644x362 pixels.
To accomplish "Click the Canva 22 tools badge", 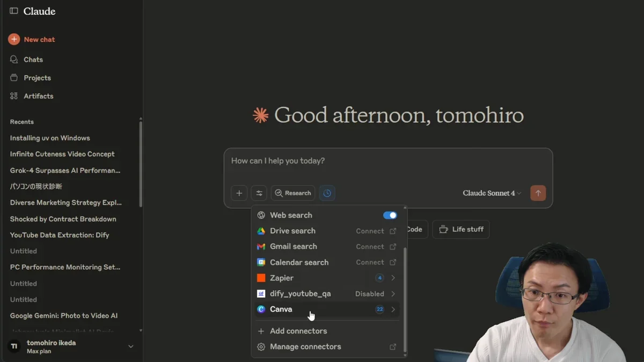I will coord(379,309).
